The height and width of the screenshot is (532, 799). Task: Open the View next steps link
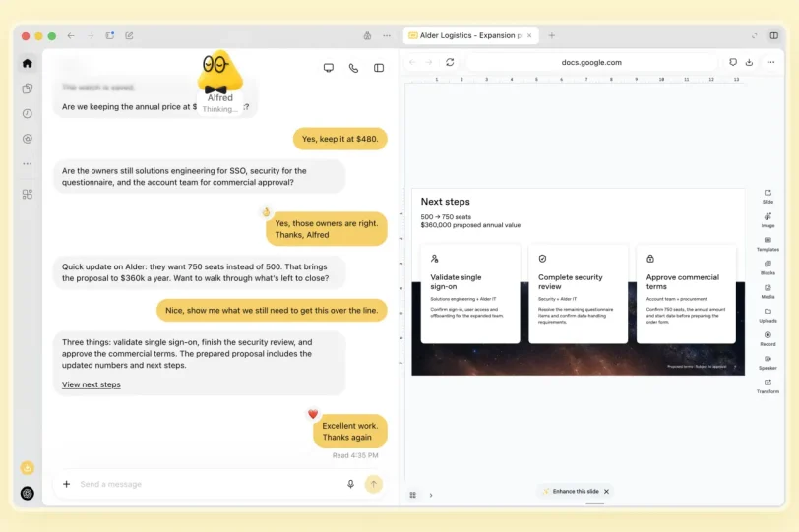click(92, 384)
